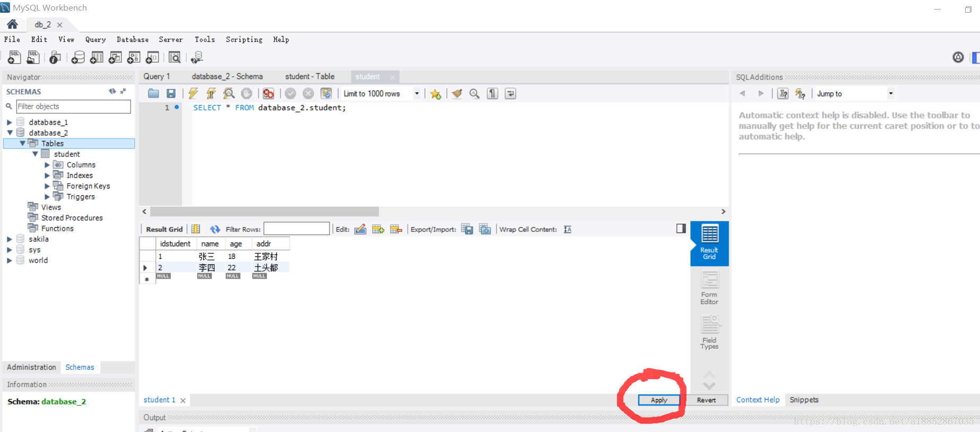Toggle word wrap in the SQL editor
This screenshot has height=432, width=980.
point(511,93)
